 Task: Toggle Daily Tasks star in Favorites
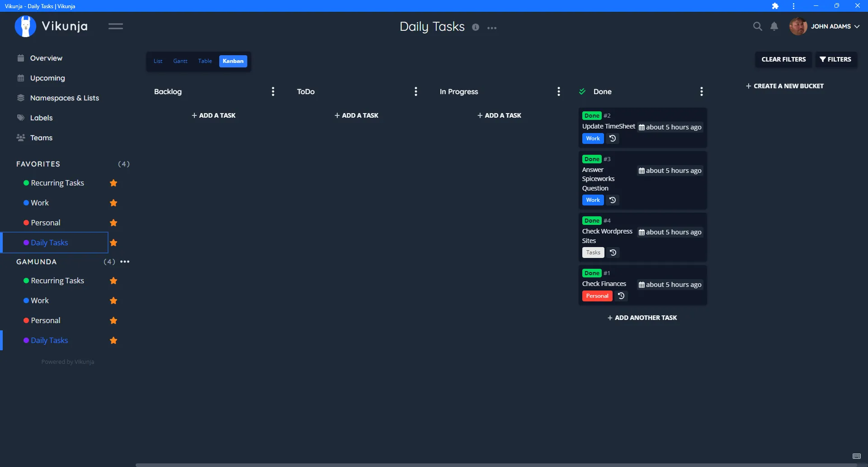[x=113, y=243]
